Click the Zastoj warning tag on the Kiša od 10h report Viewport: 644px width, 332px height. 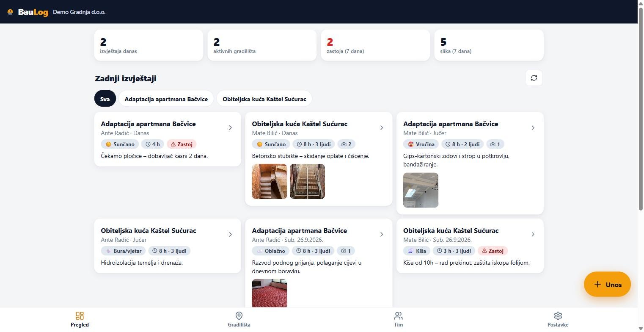click(x=493, y=251)
